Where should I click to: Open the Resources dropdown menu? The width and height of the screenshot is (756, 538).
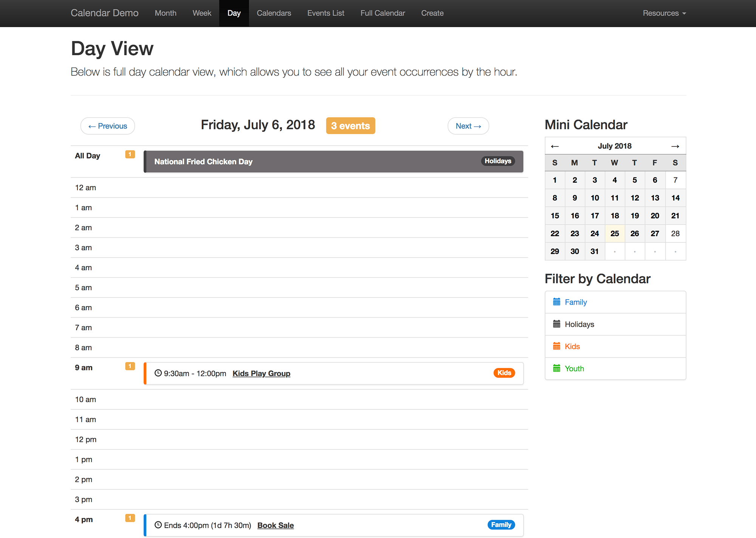click(664, 13)
